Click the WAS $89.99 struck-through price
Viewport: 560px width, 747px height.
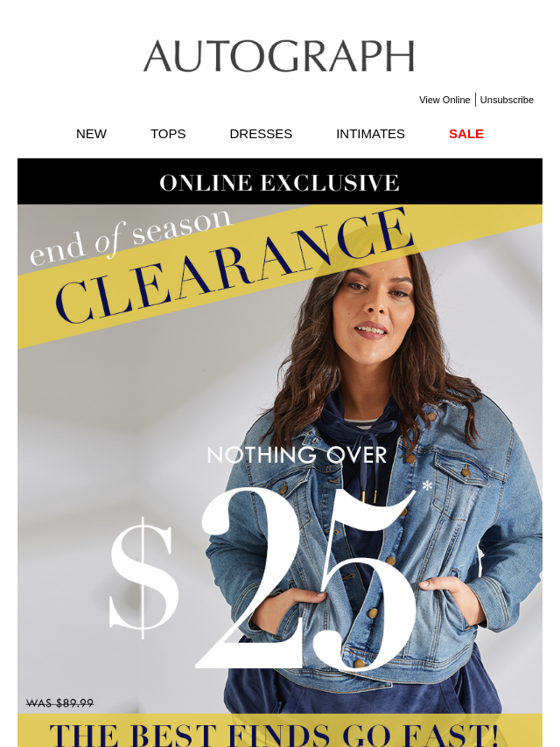pos(59,703)
